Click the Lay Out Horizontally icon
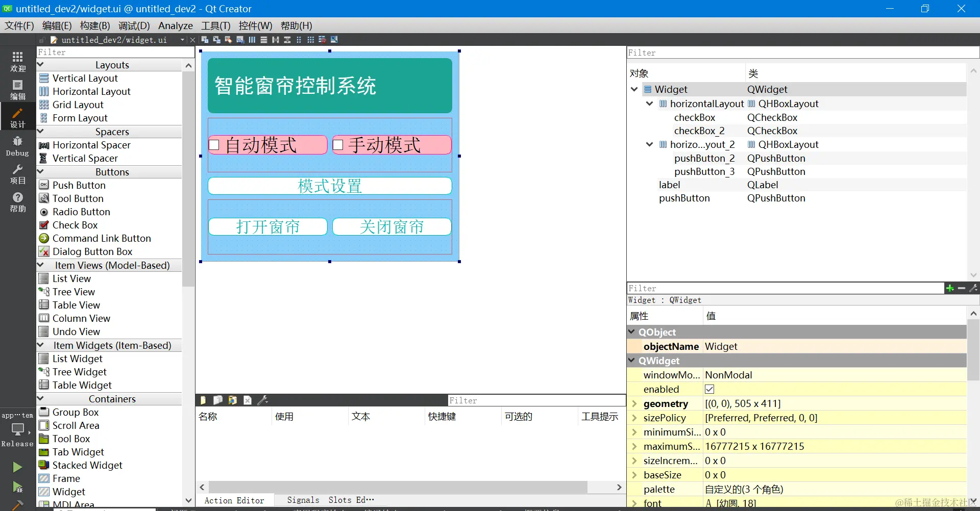 click(x=252, y=40)
